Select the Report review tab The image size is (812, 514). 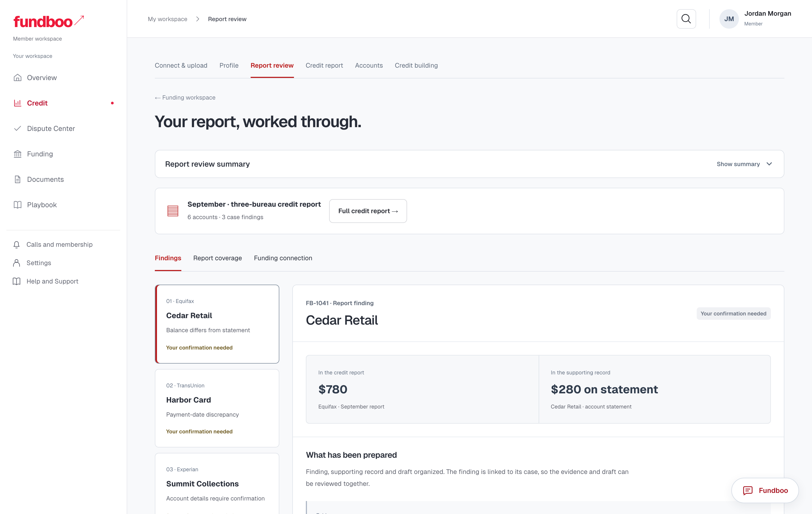272,65
